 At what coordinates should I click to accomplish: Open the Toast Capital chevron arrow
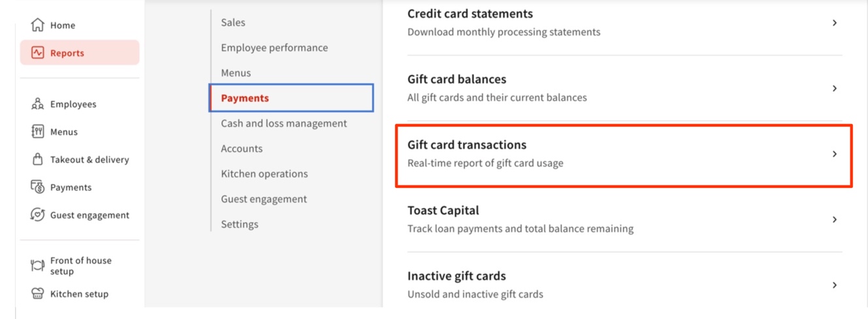pyautogui.click(x=835, y=220)
